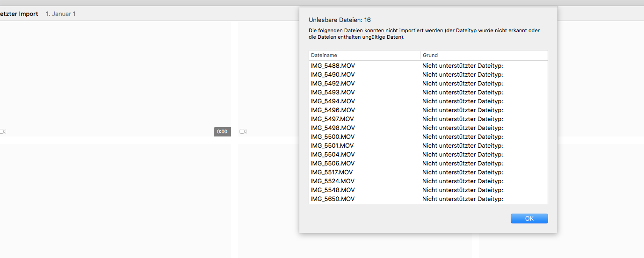Select the IMG_5501.MOV file name
Viewport: 644px width, 258px height.
point(332,145)
